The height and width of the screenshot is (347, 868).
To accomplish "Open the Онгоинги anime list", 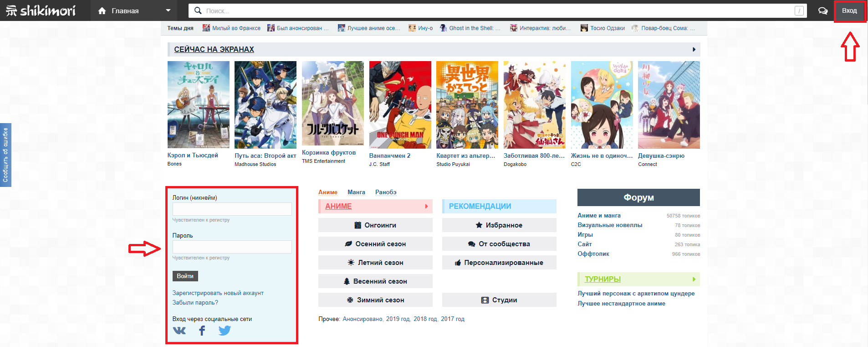I will (x=375, y=225).
